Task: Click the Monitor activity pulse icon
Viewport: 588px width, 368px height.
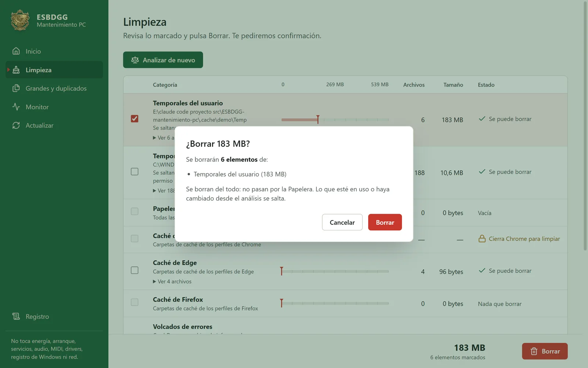Action: pyautogui.click(x=16, y=107)
